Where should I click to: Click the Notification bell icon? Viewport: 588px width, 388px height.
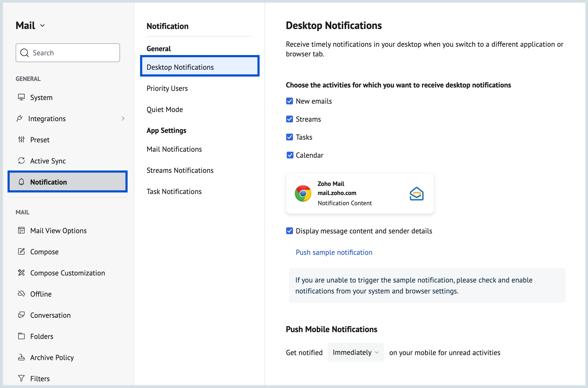coord(21,182)
